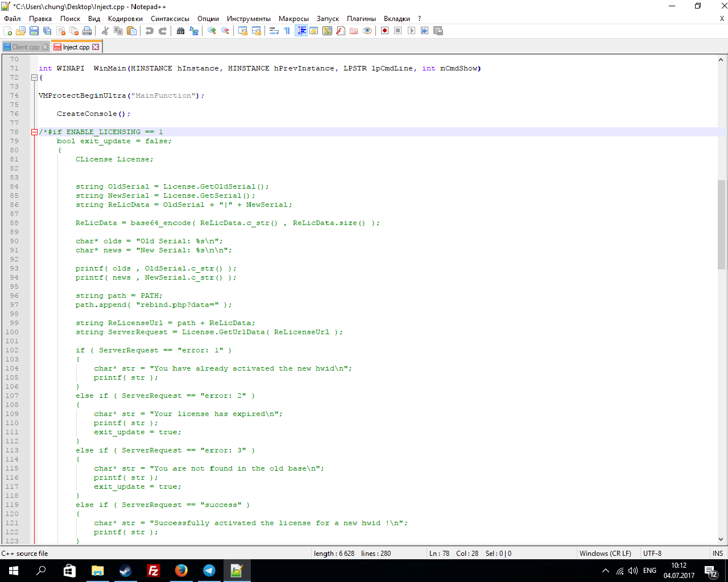Click the vertical scrollbar thumb

pyautogui.click(x=721, y=225)
